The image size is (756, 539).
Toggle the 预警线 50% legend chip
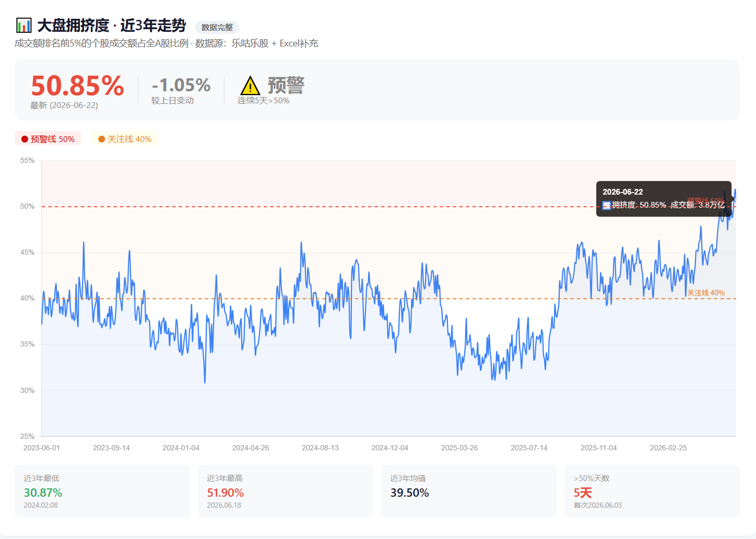click(x=48, y=139)
